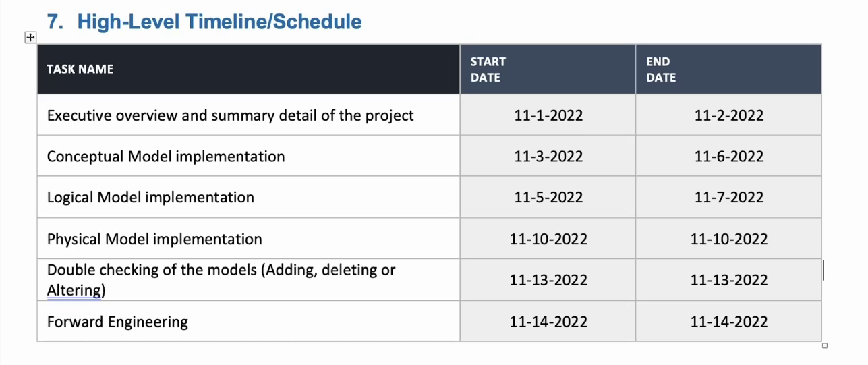
Task: Click the table move handle icon
Action: pyautogui.click(x=30, y=37)
